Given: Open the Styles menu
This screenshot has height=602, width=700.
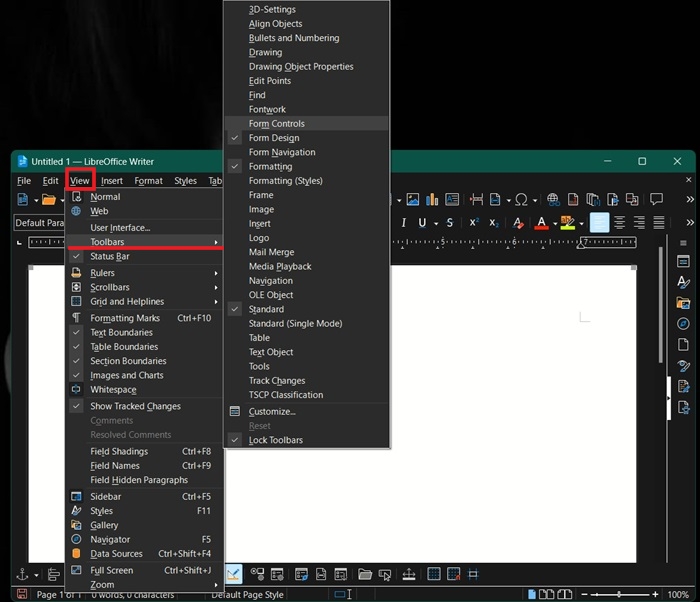Looking at the screenshot, I should point(185,181).
